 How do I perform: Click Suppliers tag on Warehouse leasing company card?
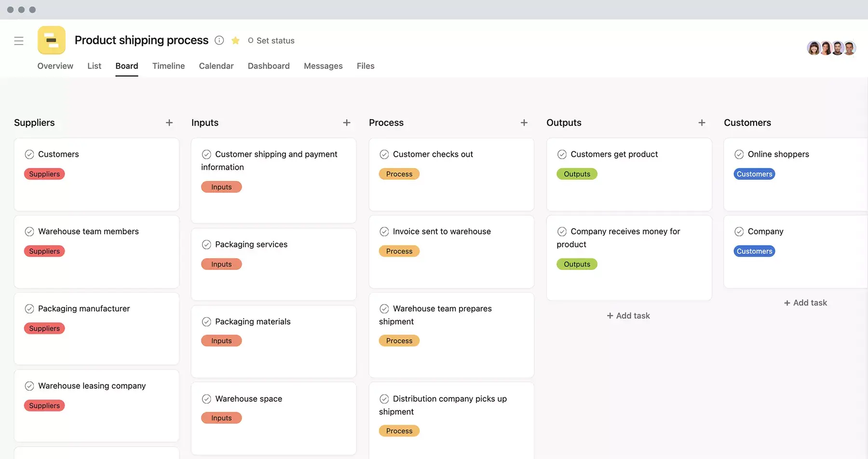click(44, 405)
